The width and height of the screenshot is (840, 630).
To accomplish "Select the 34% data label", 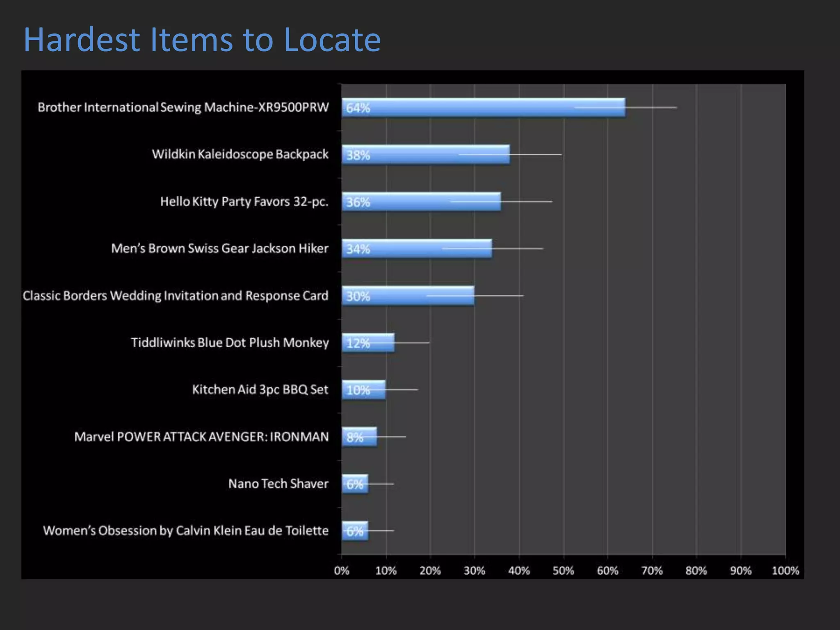I will click(358, 249).
